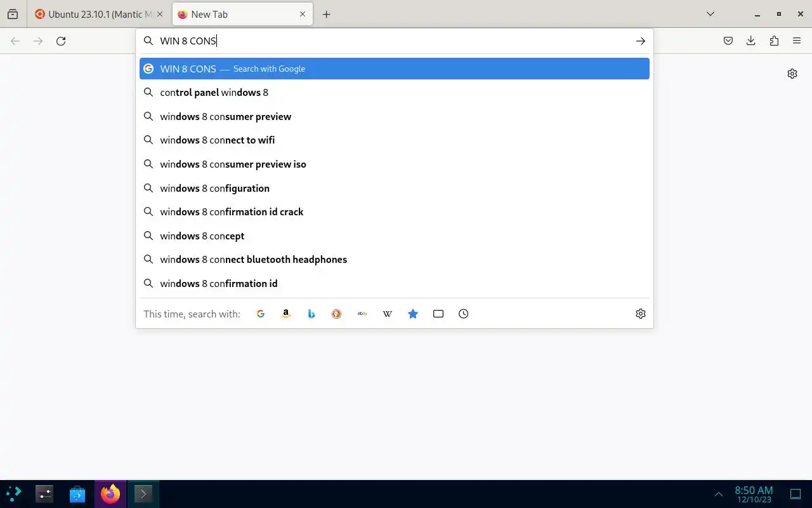The height and width of the screenshot is (508, 812).
Task: Search with Wikipedia one-off search icon
Action: [388, 314]
